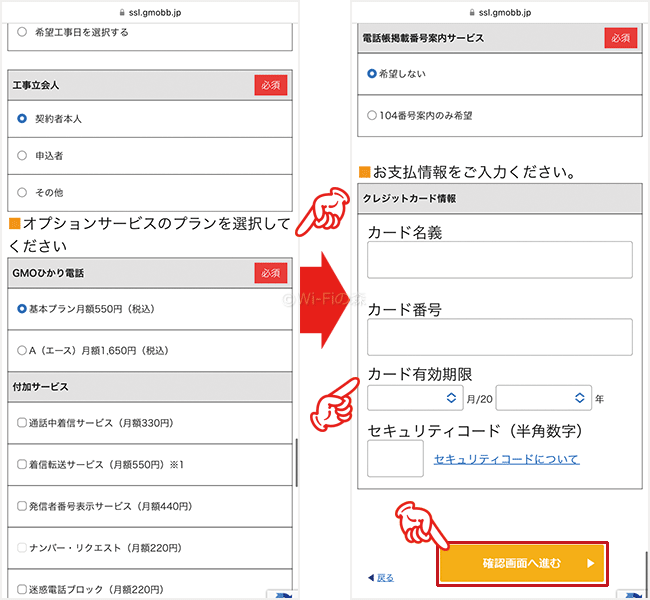
Task: Open the expiry year dropdown
Action: pyautogui.click(x=543, y=398)
